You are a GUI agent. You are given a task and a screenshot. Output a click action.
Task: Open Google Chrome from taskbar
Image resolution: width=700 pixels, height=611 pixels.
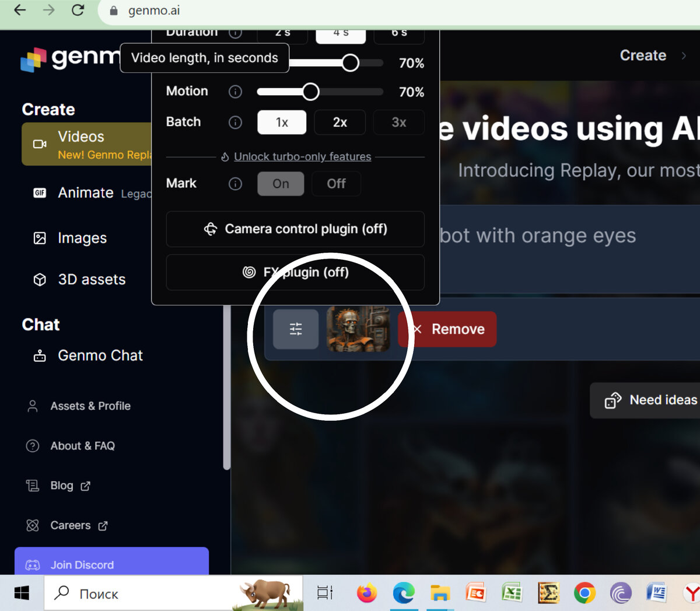(x=584, y=593)
